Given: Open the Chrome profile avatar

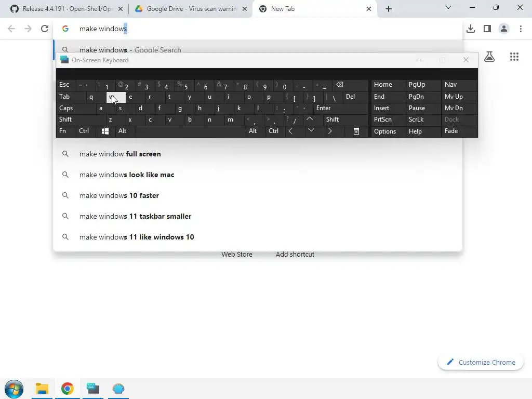Looking at the screenshot, I should coord(504,29).
